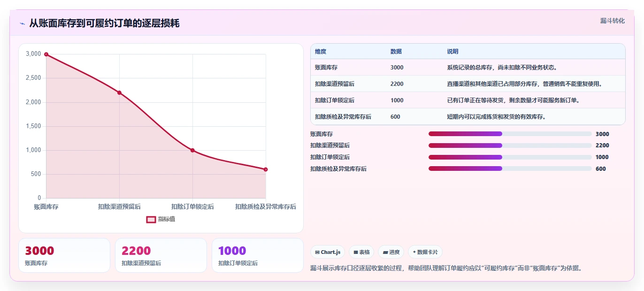Viewport: 644px width, 291px height.
Task: Click the 账面库存 progress bar showing 3000
Action: tap(510, 134)
